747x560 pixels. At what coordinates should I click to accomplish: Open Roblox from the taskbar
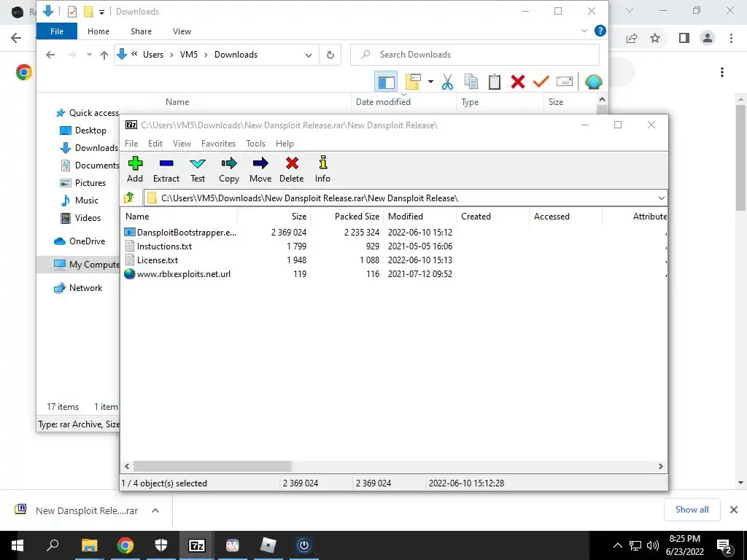coord(268,545)
